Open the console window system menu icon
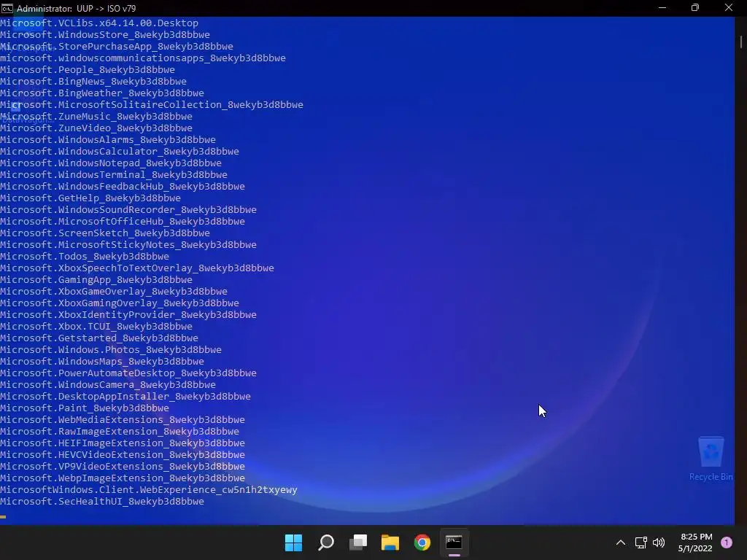The image size is (747, 560). click(7, 8)
